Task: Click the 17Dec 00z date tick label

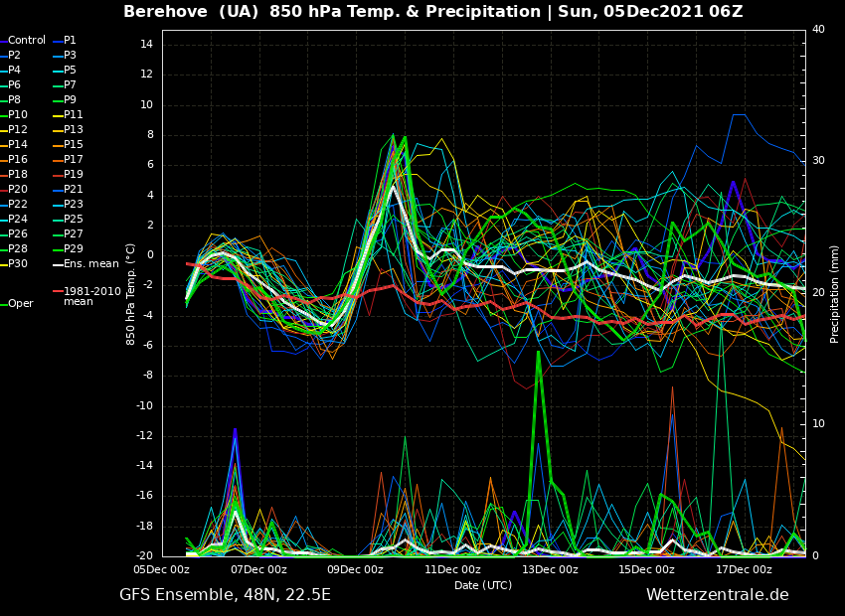Action: [744, 569]
